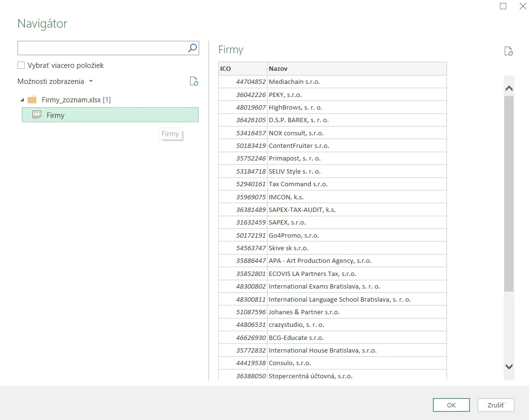Image resolution: width=529 pixels, height=420 pixels.
Task: Refresh the navigator tree with left refresh icon
Action: pos(193,81)
